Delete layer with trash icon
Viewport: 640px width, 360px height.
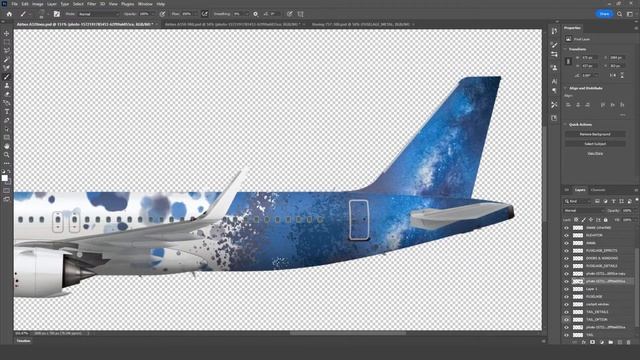click(x=629, y=342)
